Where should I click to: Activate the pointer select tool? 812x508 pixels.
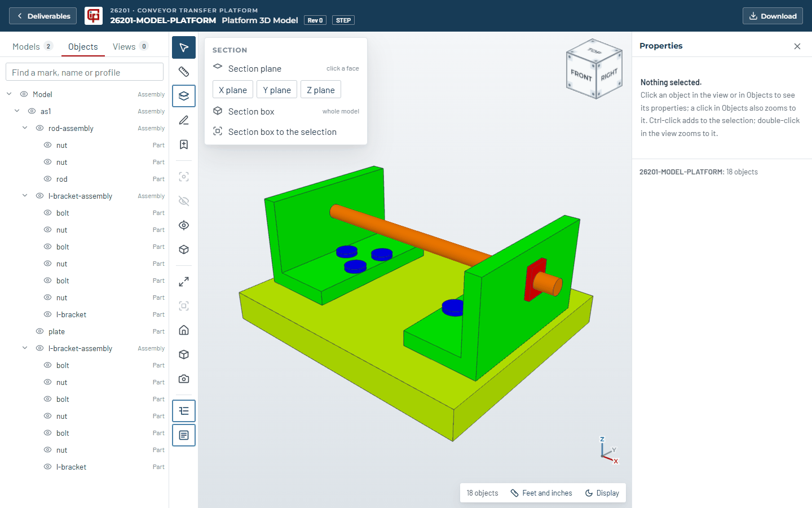pyautogui.click(x=184, y=47)
